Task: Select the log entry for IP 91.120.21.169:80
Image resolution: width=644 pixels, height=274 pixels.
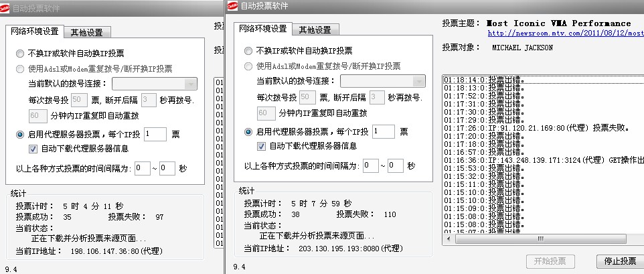Action: click(x=536, y=127)
